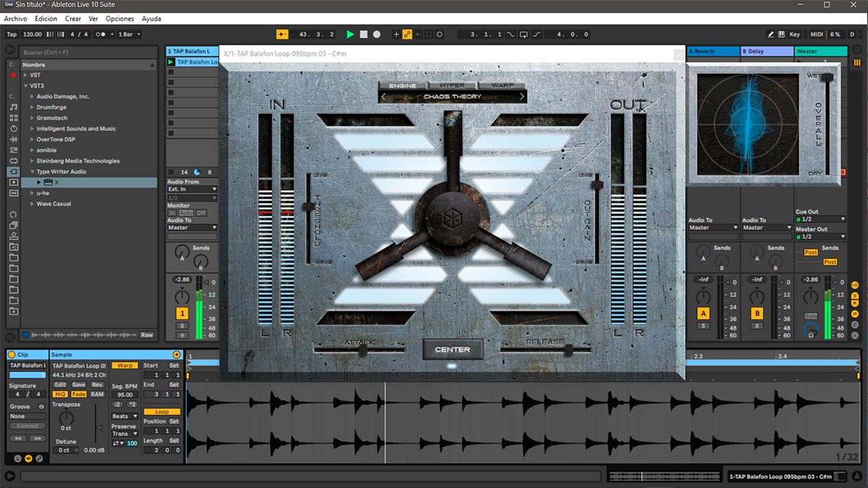Viewport: 868px width, 488px height.
Task: Click the ATTACK slider handle
Action: (362, 350)
